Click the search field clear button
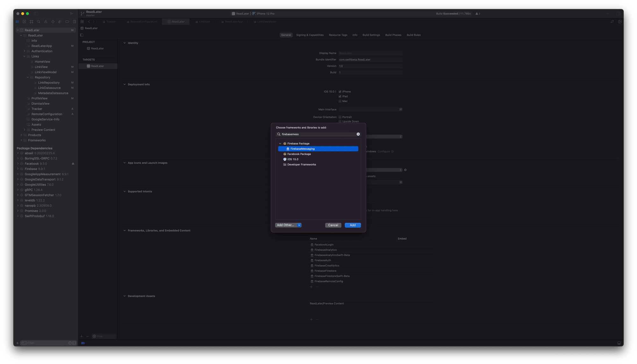 [358, 134]
